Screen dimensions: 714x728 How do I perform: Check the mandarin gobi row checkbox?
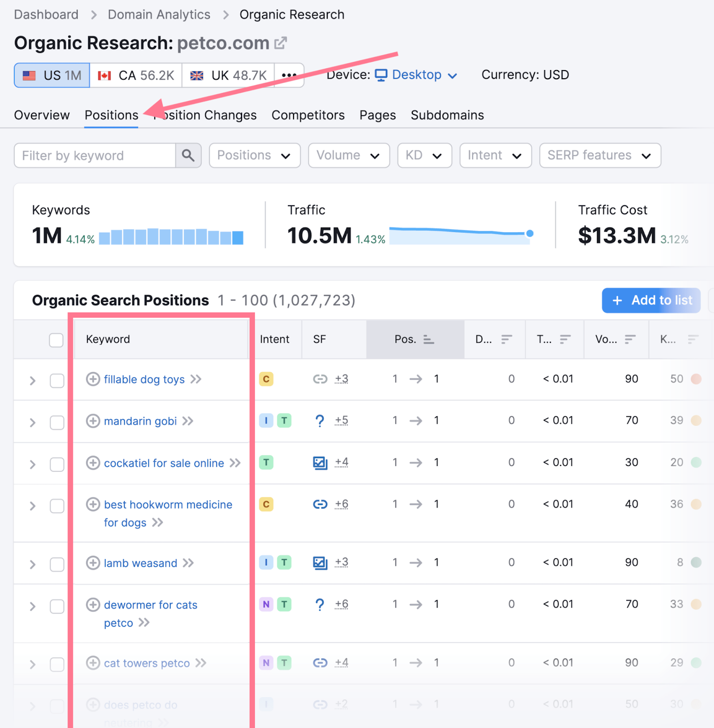[x=57, y=422]
